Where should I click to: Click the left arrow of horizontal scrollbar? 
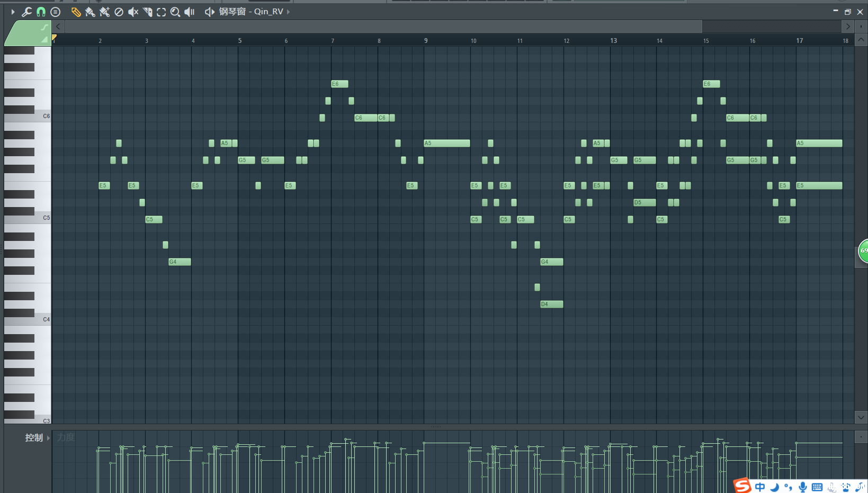pos(58,26)
